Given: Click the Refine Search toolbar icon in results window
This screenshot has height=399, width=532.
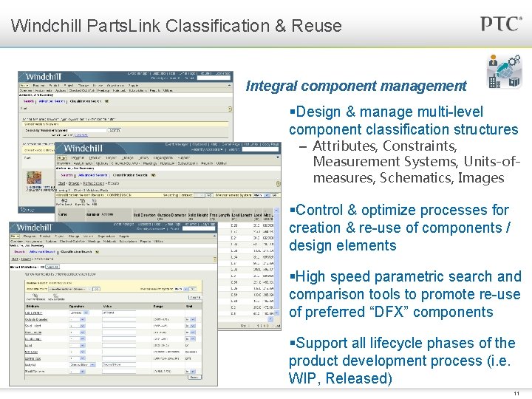Looking at the screenshot, I should click(64, 200).
